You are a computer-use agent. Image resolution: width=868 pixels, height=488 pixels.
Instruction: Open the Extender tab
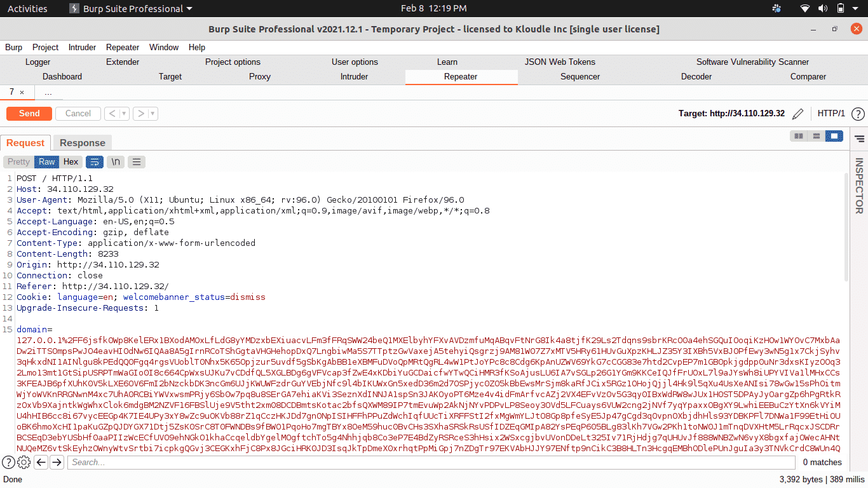click(x=123, y=62)
